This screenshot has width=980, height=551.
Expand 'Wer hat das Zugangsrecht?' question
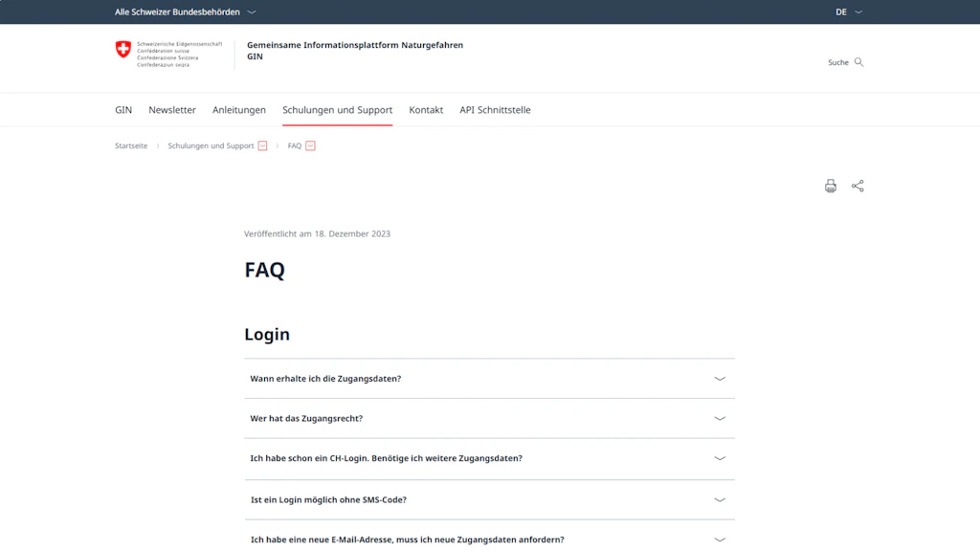[489, 419]
